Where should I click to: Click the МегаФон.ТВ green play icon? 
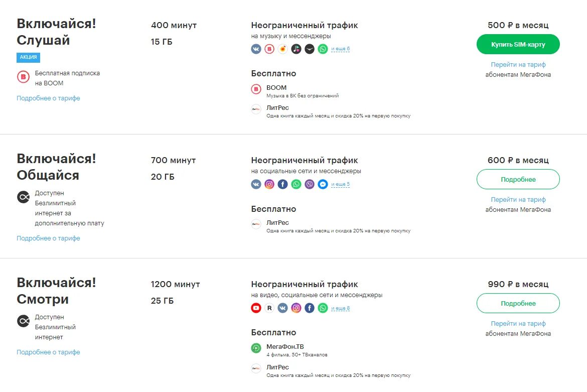[256, 348]
